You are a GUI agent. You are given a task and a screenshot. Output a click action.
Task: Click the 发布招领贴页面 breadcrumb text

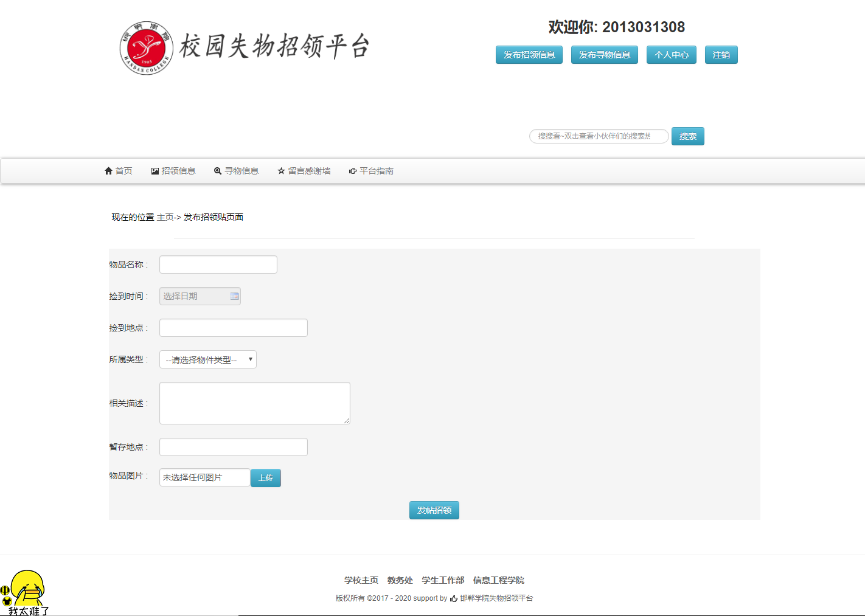[214, 217]
